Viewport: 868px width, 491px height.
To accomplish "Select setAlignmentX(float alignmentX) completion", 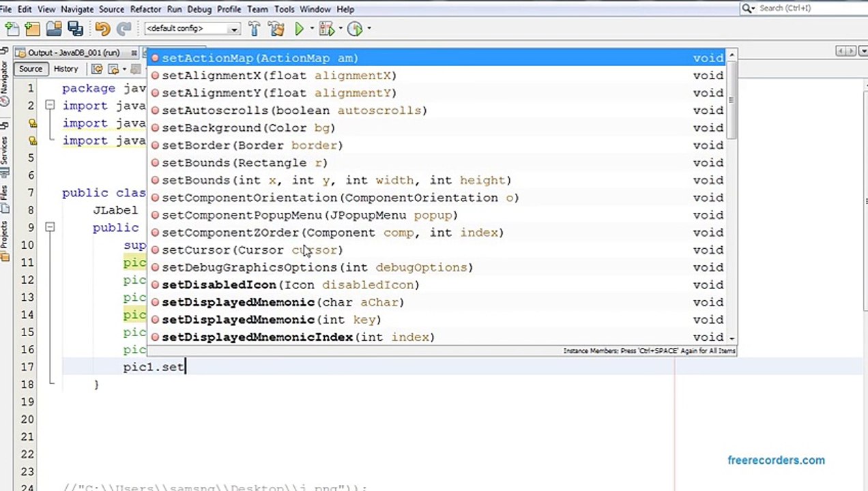I will tap(437, 76).
